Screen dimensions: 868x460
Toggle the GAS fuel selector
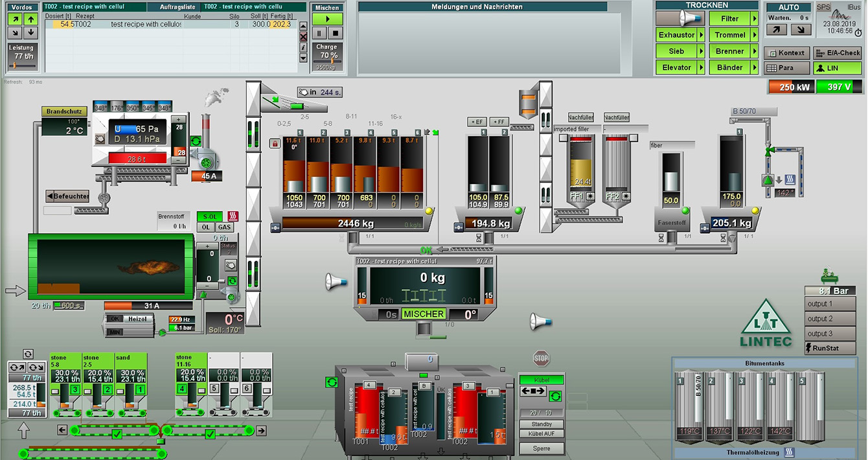pos(224,227)
